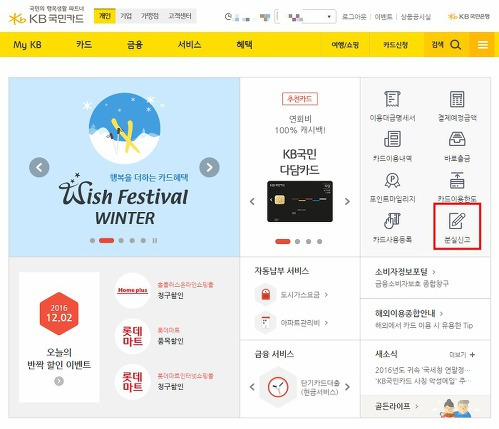499x429 pixels.
Task: Open the hamburger full menu icon
Action: click(x=483, y=45)
